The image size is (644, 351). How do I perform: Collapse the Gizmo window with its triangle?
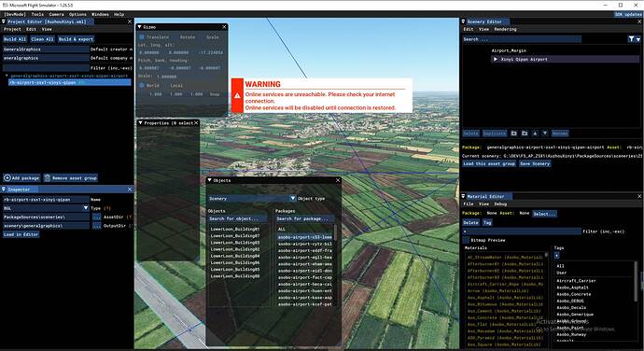pos(140,27)
